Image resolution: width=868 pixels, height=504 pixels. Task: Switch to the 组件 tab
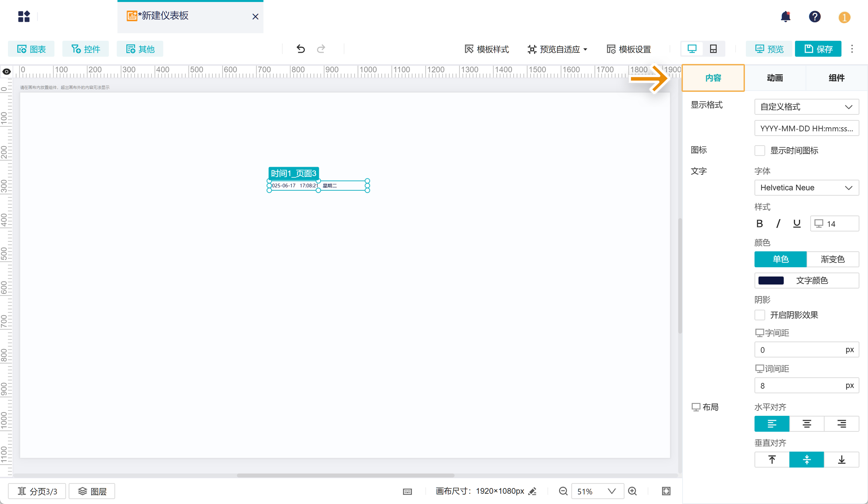836,78
